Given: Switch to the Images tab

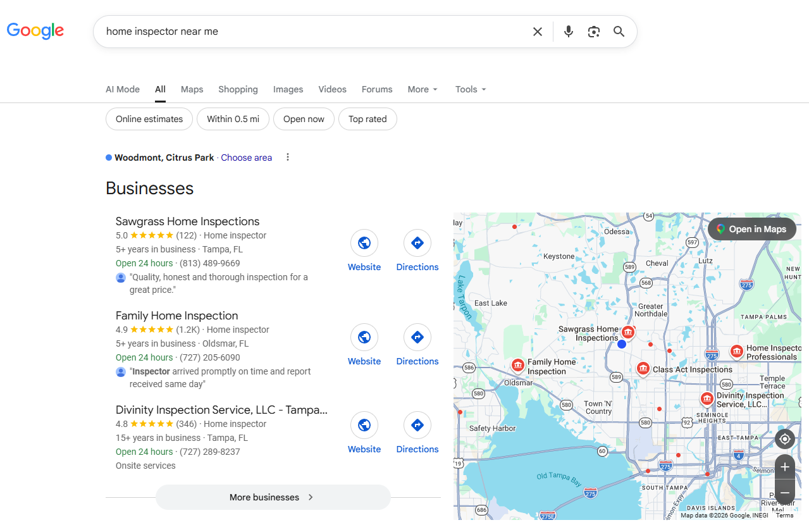Looking at the screenshot, I should click(x=288, y=89).
